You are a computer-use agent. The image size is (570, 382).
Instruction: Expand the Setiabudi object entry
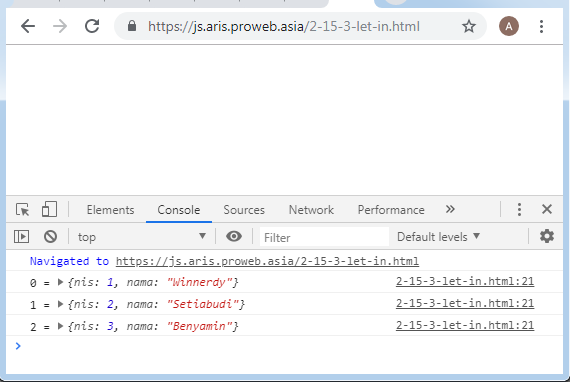(61, 304)
